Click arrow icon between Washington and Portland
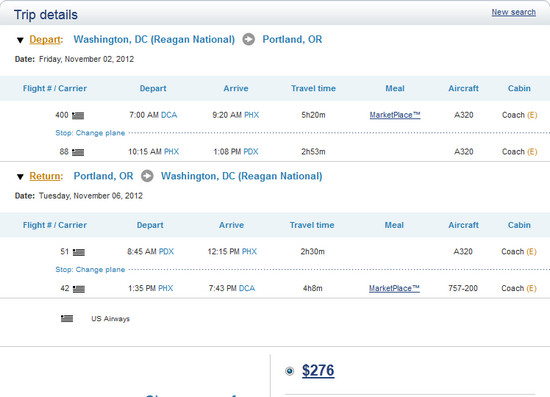The height and width of the screenshot is (397, 550). click(249, 39)
